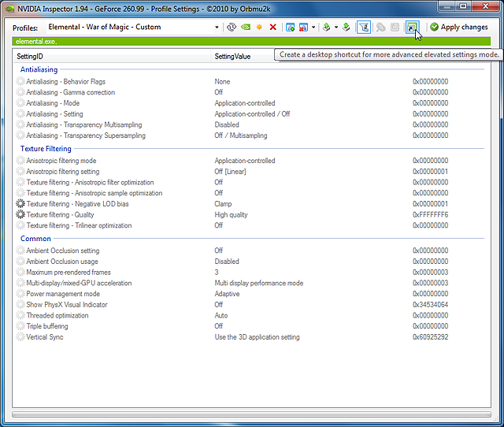The image size is (504, 427).
Task: Click the NVIDIA logo restore-defaults icon
Action: pos(246,27)
